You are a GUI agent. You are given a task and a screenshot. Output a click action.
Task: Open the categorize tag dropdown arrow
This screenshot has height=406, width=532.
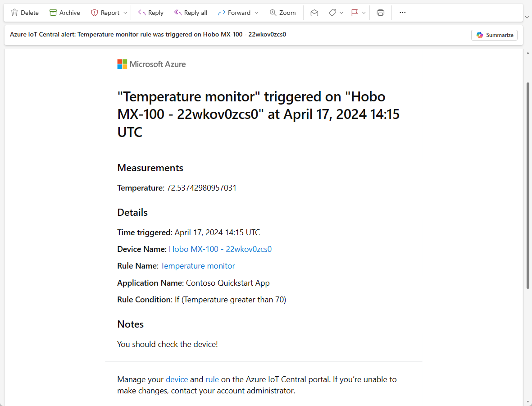pyautogui.click(x=341, y=13)
